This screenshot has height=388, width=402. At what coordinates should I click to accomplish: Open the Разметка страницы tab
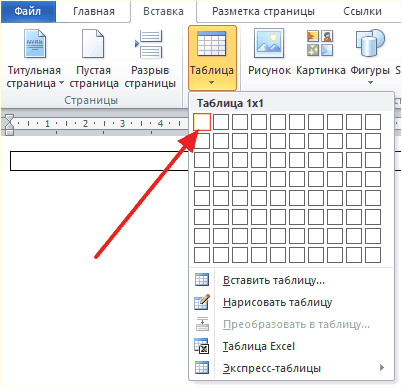pos(263,11)
